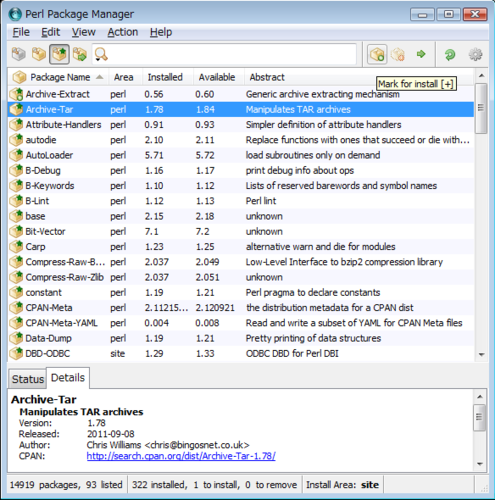
Task: Click the green Refresh all data icon
Action: click(450, 54)
